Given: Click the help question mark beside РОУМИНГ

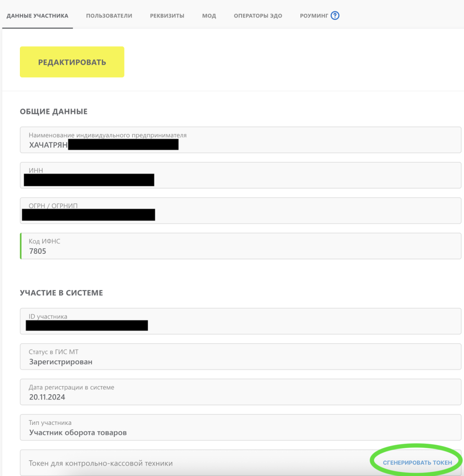Looking at the screenshot, I should 335,16.
